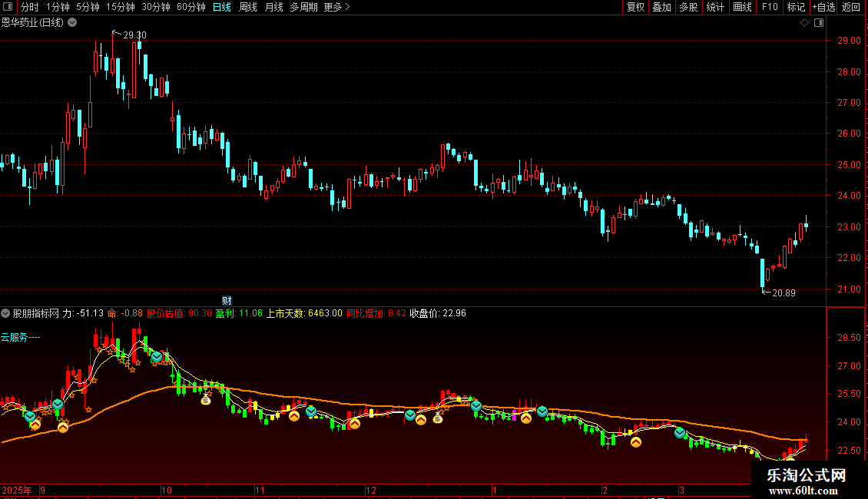Switch to 周线 weekly chart

pos(247,7)
